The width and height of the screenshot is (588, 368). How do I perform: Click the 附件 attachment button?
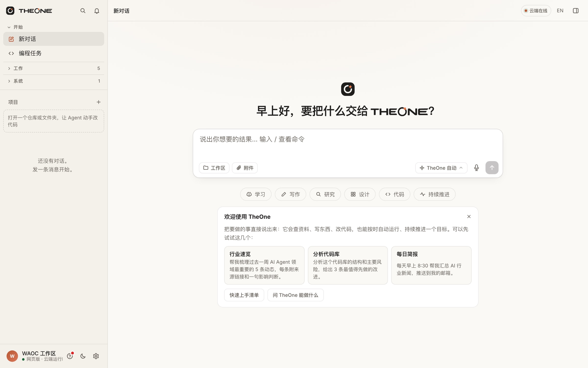[x=245, y=168]
